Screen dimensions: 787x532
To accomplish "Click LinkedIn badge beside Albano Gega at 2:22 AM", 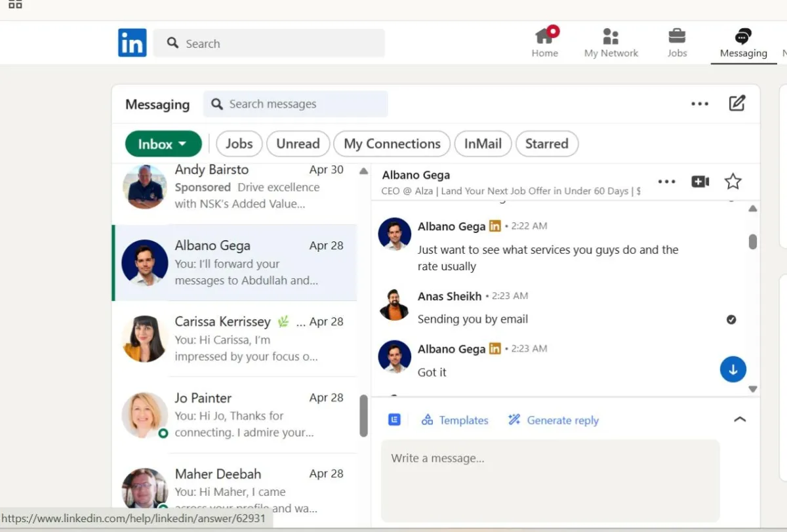I will [494, 226].
